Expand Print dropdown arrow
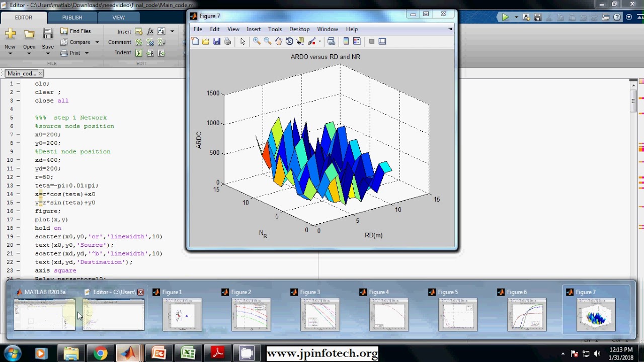Viewport: 644px width, 362px height. click(x=87, y=53)
